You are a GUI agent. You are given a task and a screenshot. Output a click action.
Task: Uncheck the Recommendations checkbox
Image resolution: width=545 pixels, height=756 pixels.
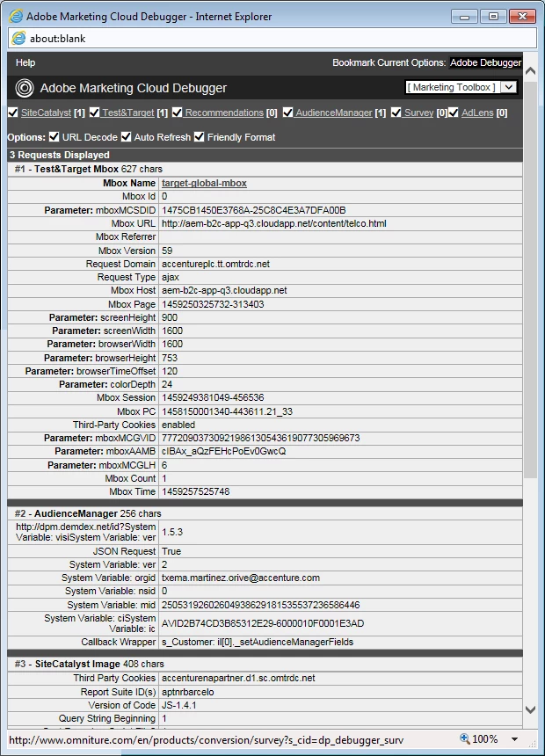tap(177, 113)
